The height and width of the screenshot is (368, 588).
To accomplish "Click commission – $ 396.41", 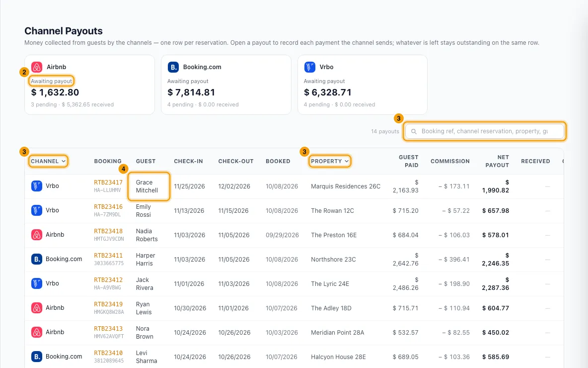I will tap(454, 260).
